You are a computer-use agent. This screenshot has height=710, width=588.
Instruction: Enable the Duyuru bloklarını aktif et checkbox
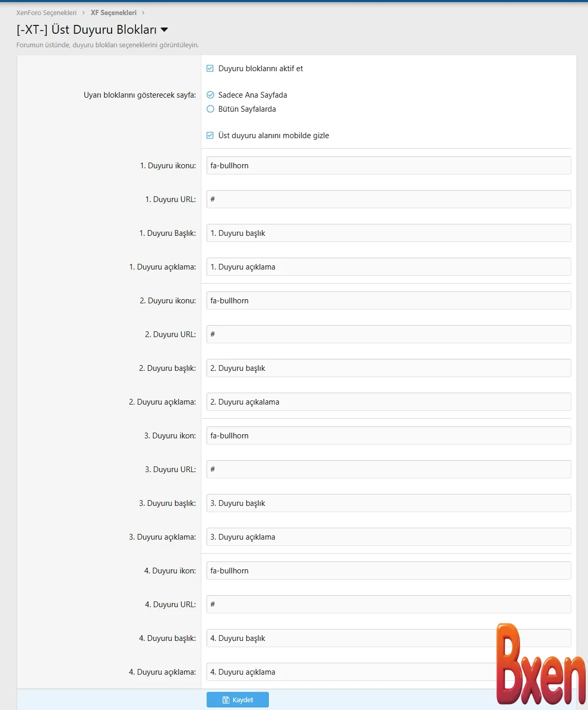[210, 68]
